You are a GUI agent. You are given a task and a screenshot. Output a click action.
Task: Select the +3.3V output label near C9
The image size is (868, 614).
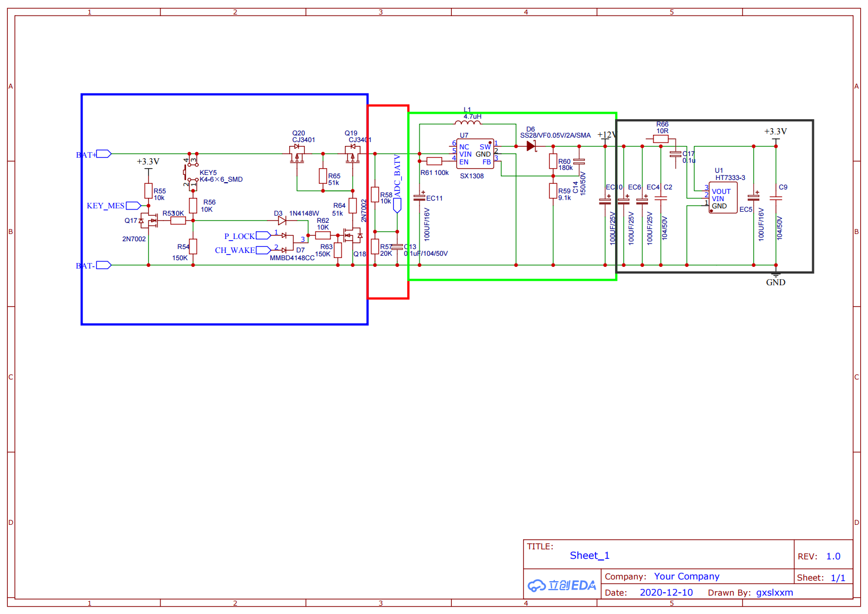click(776, 131)
